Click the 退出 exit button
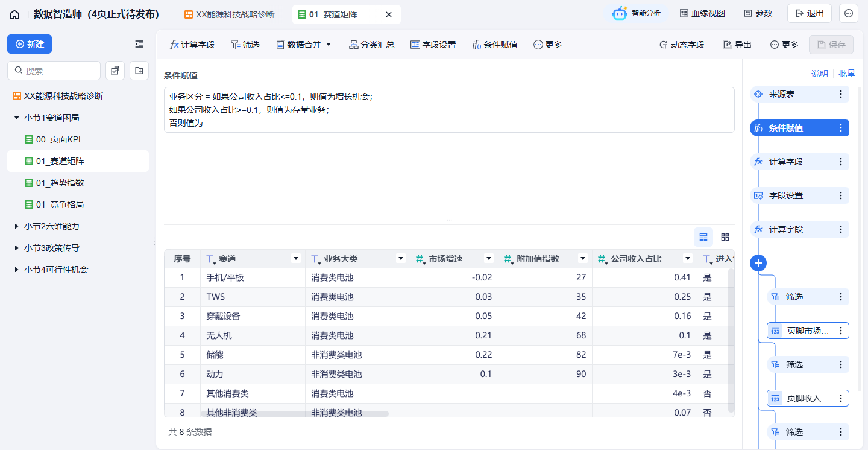 point(810,13)
